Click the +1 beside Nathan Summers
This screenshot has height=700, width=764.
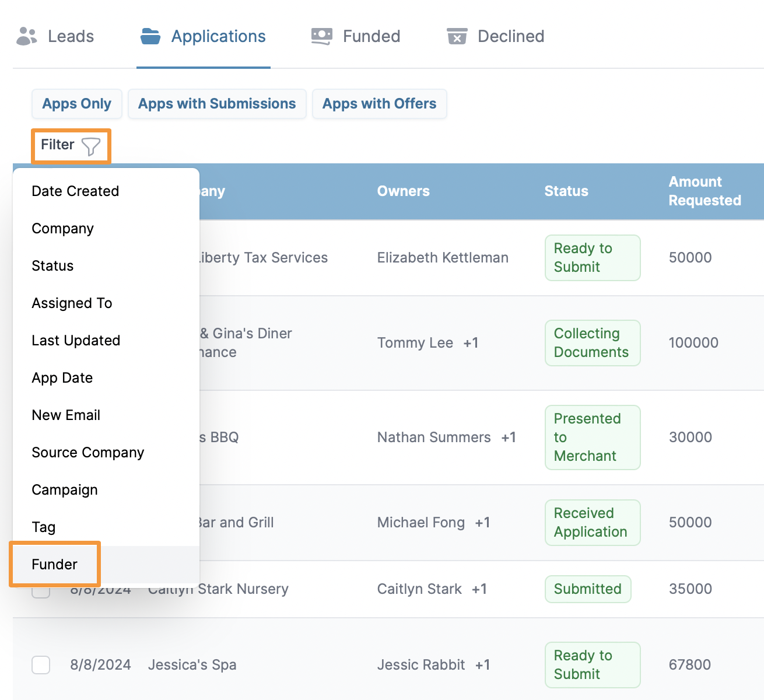tap(509, 437)
